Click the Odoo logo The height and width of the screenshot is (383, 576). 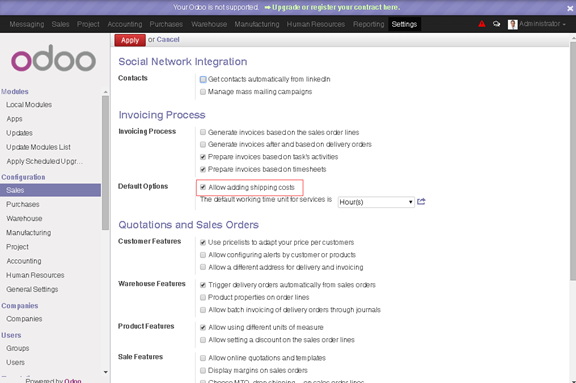[54, 58]
